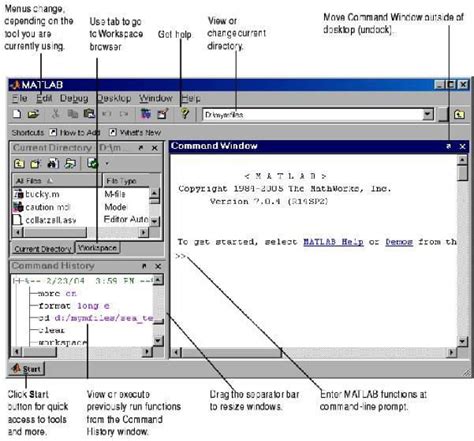Select the caution.mdl file
The height and width of the screenshot is (441, 474).
pos(42,207)
